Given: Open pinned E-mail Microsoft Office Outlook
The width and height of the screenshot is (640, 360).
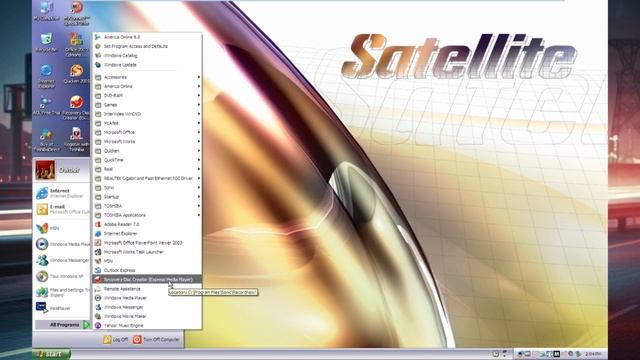Looking at the screenshot, I should (x=62, y=209).
